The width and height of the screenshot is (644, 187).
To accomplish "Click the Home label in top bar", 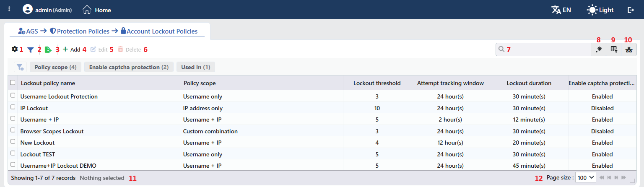I will (x=103, y=10).
